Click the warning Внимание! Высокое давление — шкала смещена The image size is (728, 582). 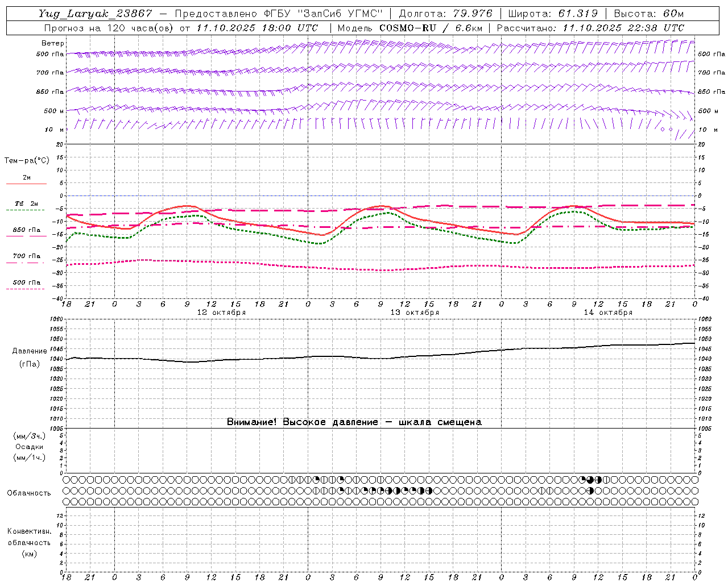coord(354,422)
